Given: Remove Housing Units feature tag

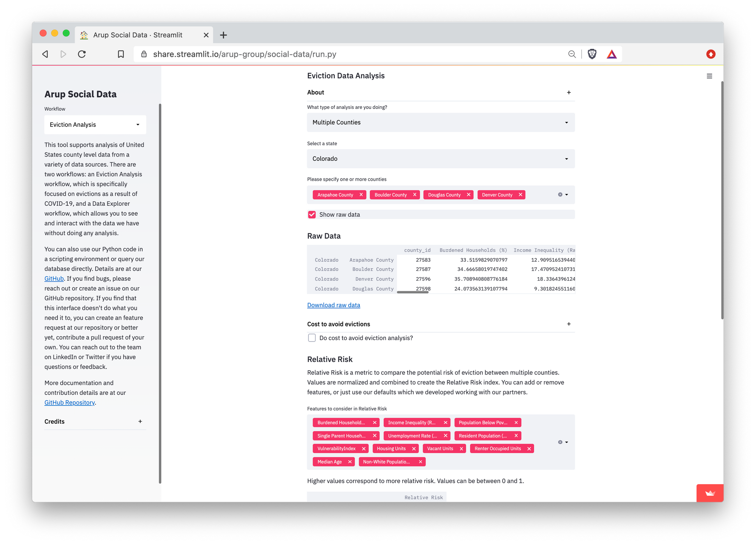Looking at the screenshot, I should coord(414,449).
